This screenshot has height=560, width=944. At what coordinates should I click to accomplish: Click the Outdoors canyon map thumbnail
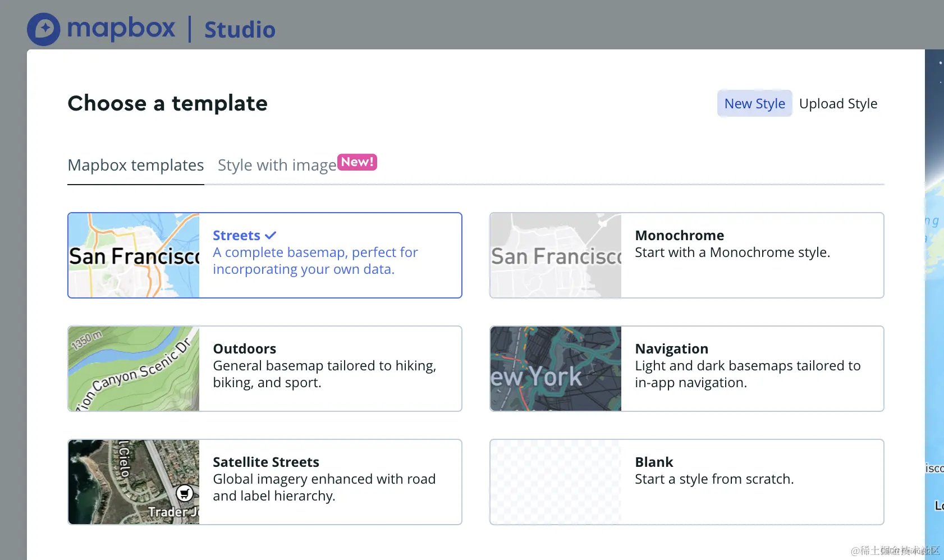pos(134,369)
